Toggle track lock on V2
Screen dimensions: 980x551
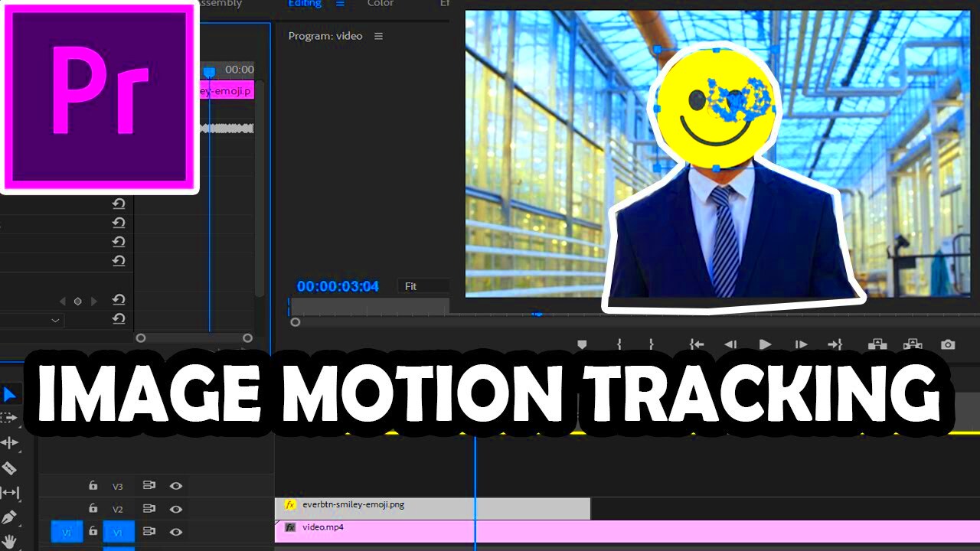(x=93, y=508)
